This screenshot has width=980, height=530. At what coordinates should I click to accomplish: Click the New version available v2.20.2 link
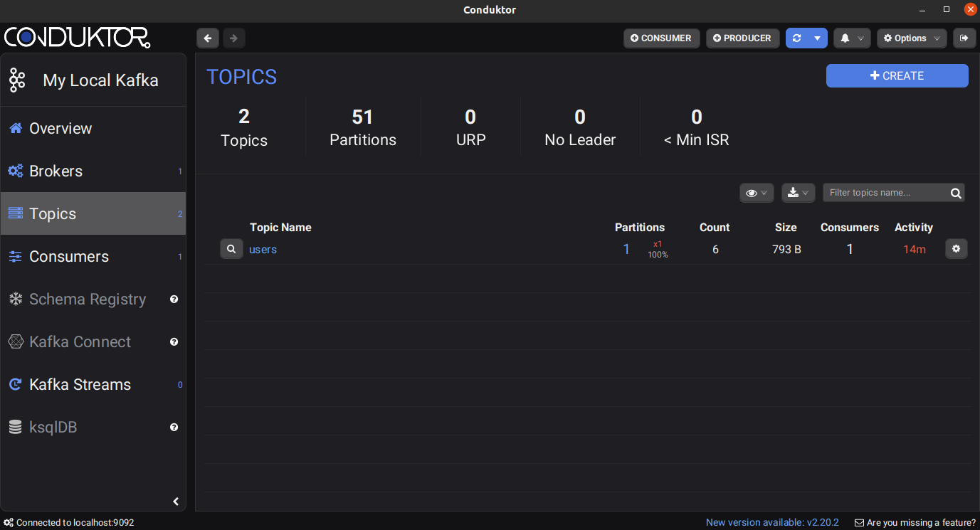click(772, 523)
